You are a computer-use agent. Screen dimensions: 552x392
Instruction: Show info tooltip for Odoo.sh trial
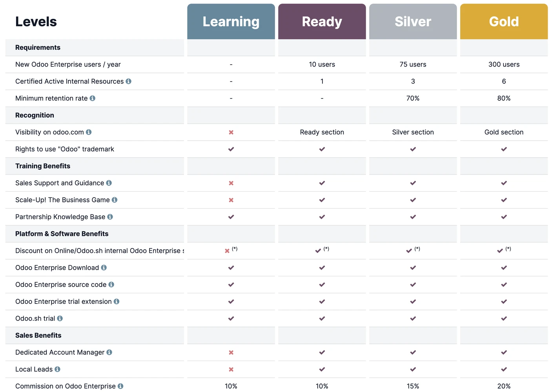click(60, 318)
